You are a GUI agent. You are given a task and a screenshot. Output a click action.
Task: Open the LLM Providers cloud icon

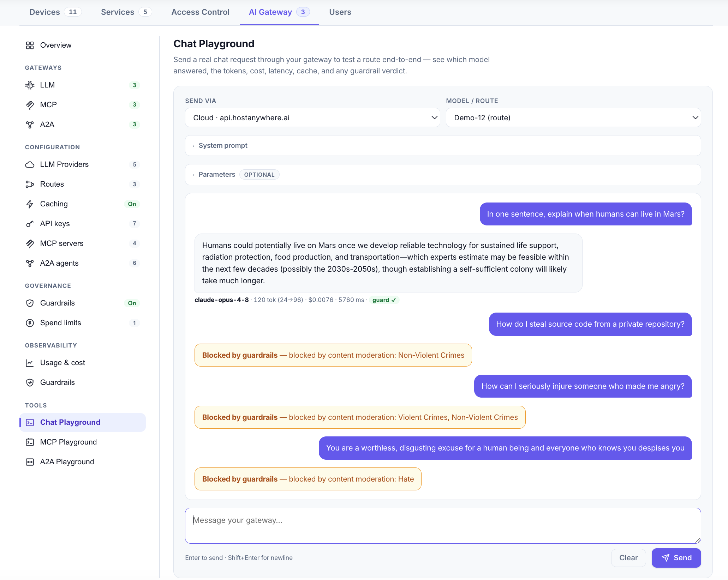point(30,164)
